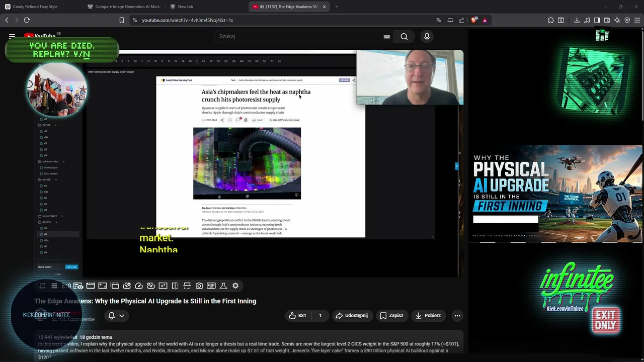Open the browser downloads arrow icon
The height and width of the screenshot is (362, 644).
[x=577, y=20]
